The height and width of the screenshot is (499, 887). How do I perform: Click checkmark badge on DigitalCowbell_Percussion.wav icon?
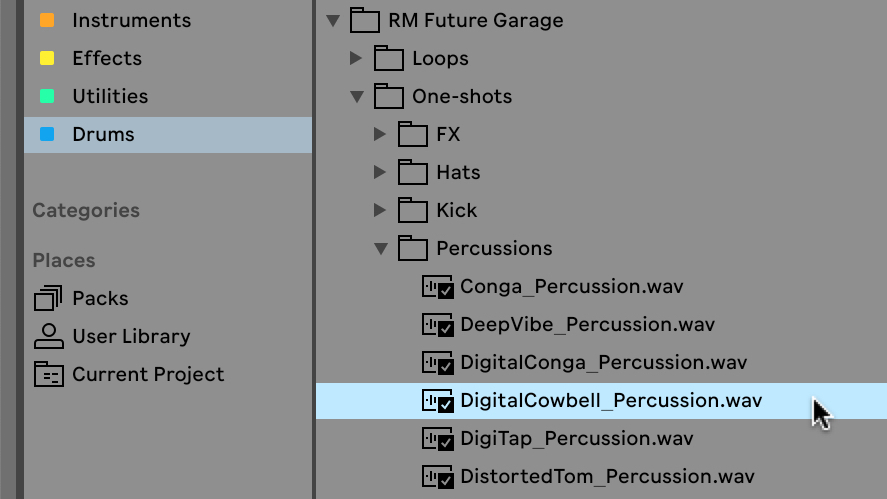click(x=446, y=405)
